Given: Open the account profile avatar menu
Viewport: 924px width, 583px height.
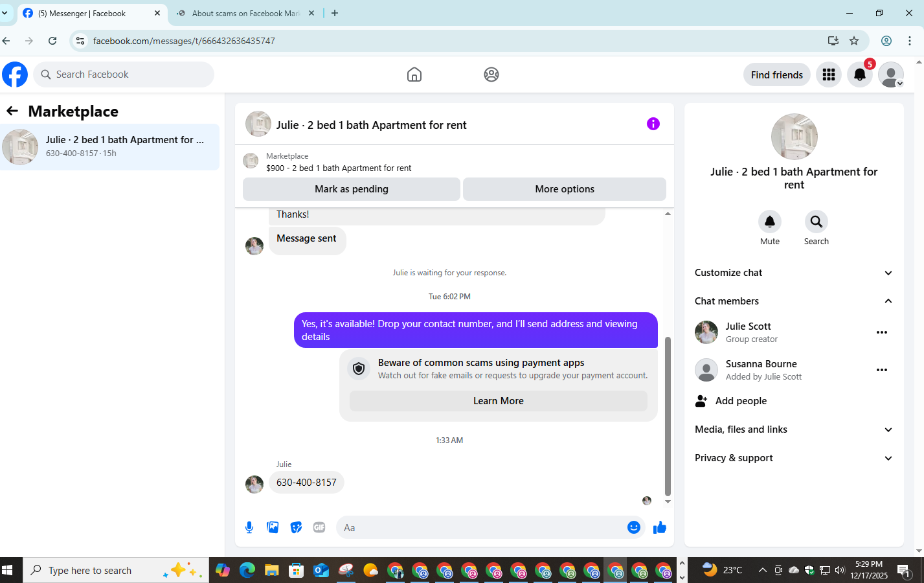Looking at the screenshot, I should 891,74.
